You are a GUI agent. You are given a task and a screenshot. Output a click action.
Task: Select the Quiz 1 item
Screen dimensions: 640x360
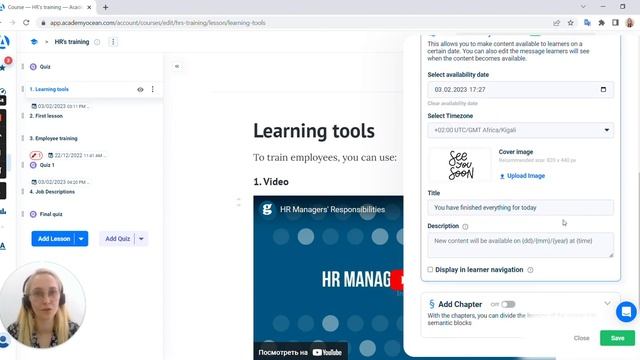(47, 165)
